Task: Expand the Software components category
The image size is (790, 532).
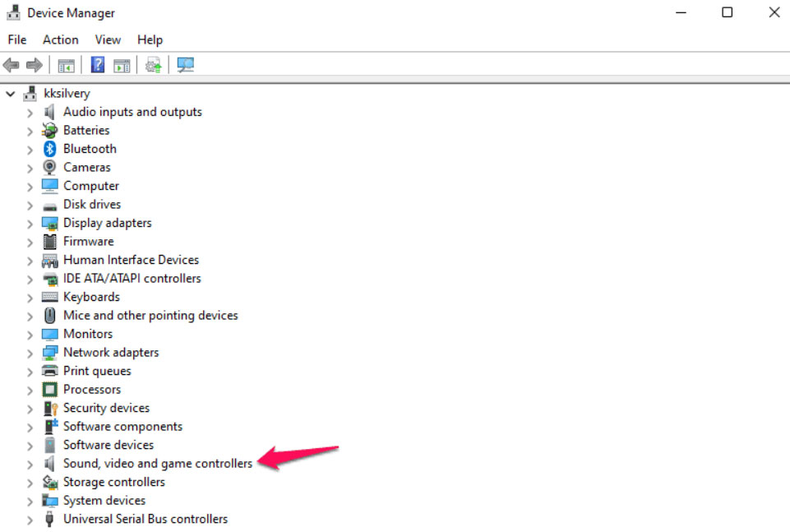Action: click(x=30, y=428)
